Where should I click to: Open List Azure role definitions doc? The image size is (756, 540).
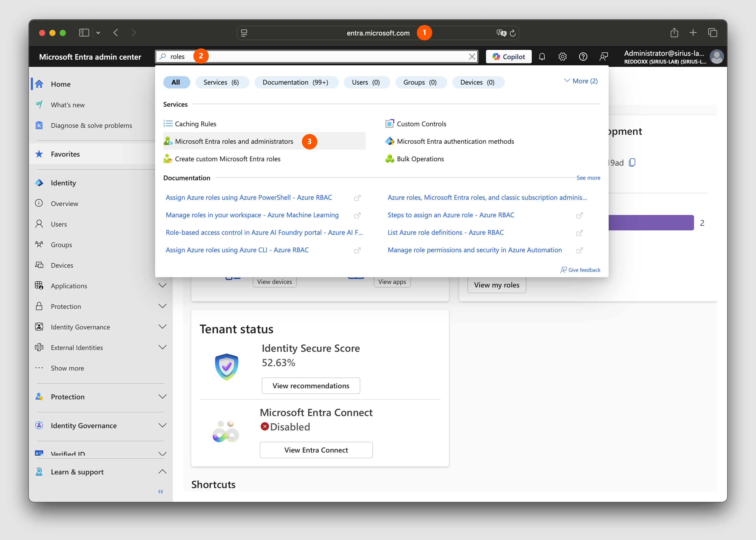point(445,232)
